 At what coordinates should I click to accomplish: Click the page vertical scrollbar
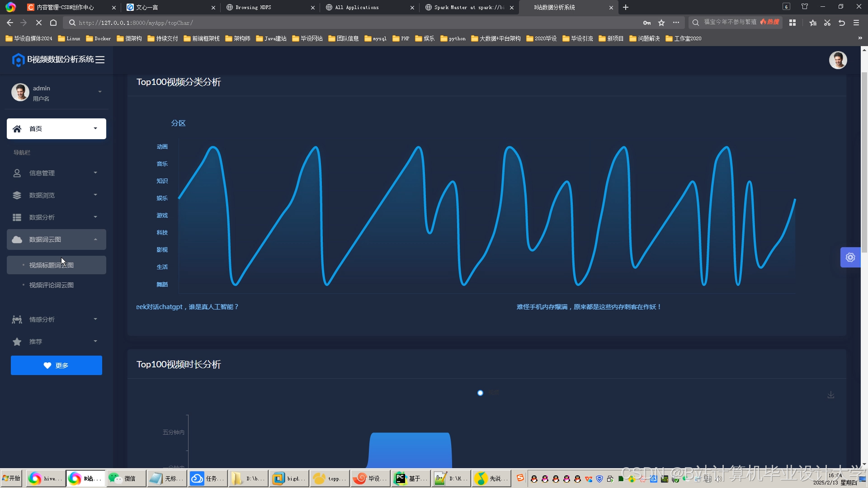(864, 163)
